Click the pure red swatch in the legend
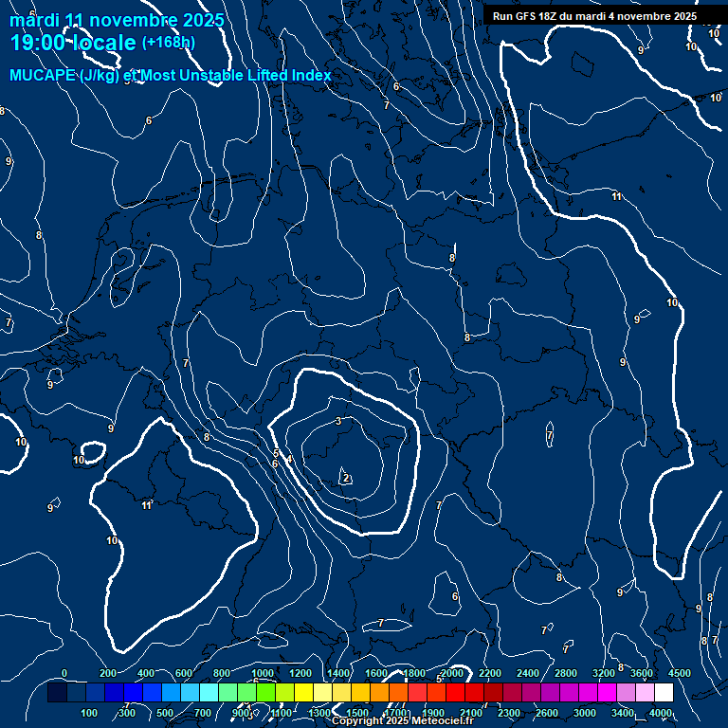Image resolution: width=728 pixels, height=728 pixels. [x=455, y=693]
